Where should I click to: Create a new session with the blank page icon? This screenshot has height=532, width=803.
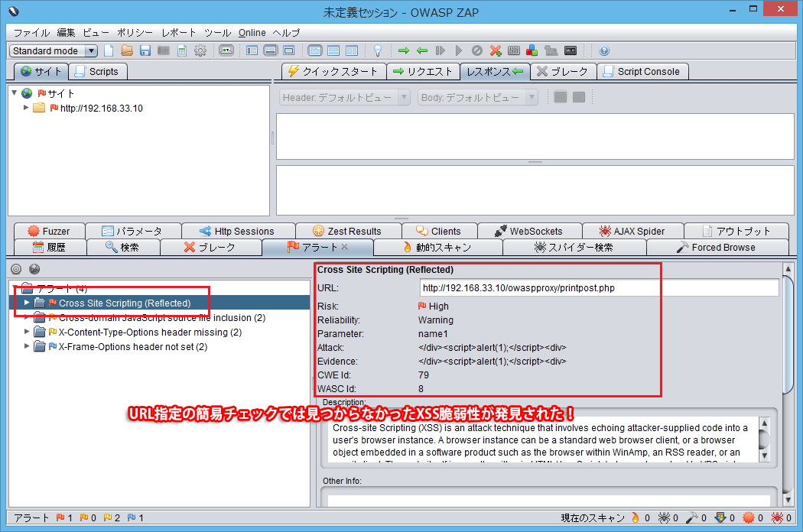109,50
